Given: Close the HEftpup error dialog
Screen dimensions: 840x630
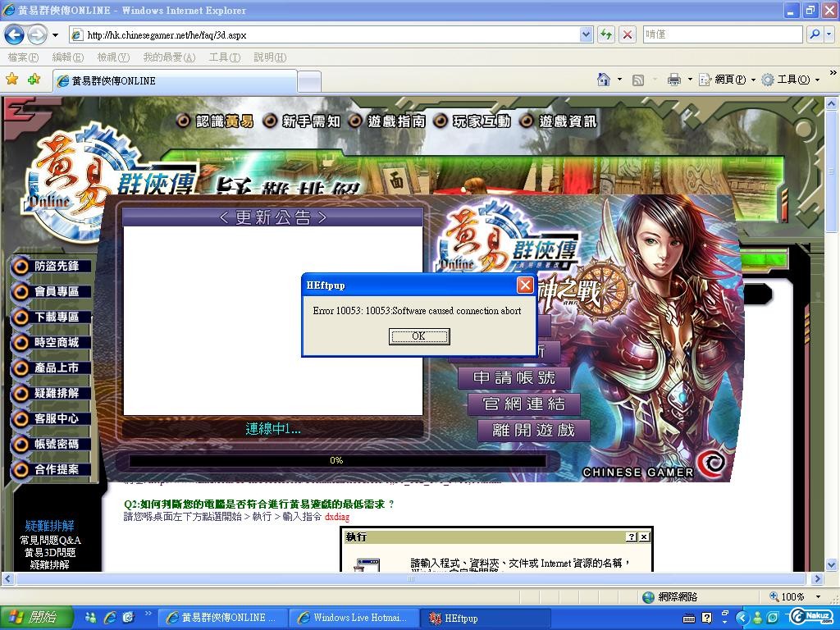Looking at the screenshot, I should (525, 285).
